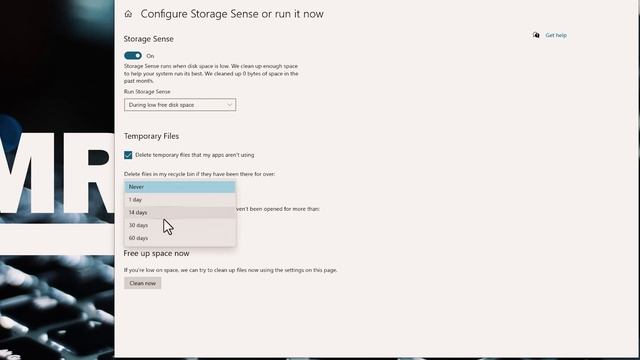Open the Get help link
Viewport: 640px width, 360px height.
pos(556,35)
